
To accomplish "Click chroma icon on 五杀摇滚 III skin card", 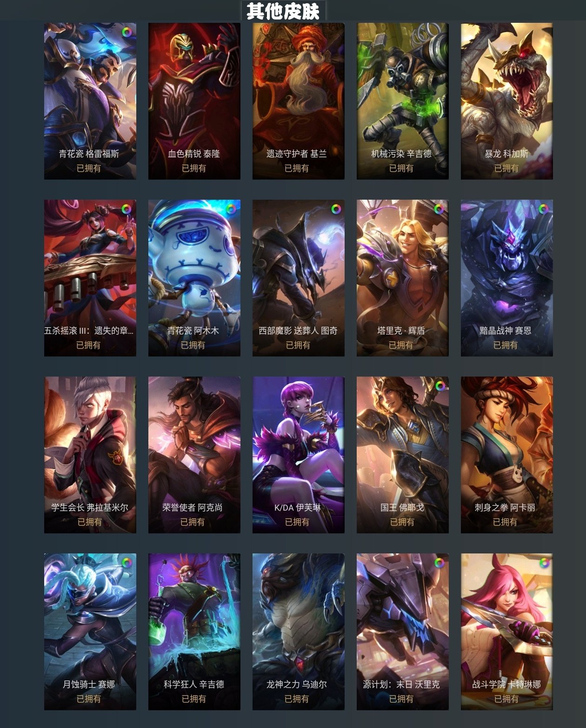I will click(127, 209).
